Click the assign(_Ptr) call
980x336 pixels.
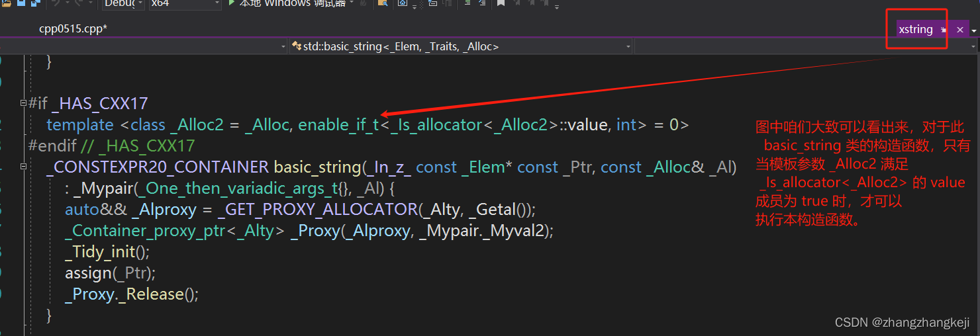coord(110,273)
